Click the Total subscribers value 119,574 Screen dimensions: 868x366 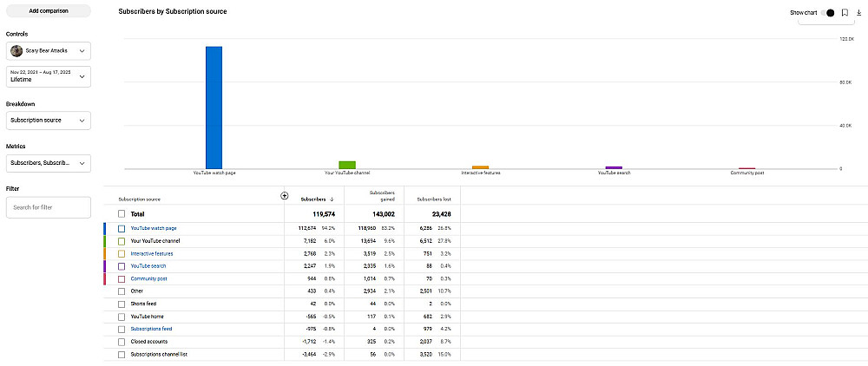coord(323,214)
